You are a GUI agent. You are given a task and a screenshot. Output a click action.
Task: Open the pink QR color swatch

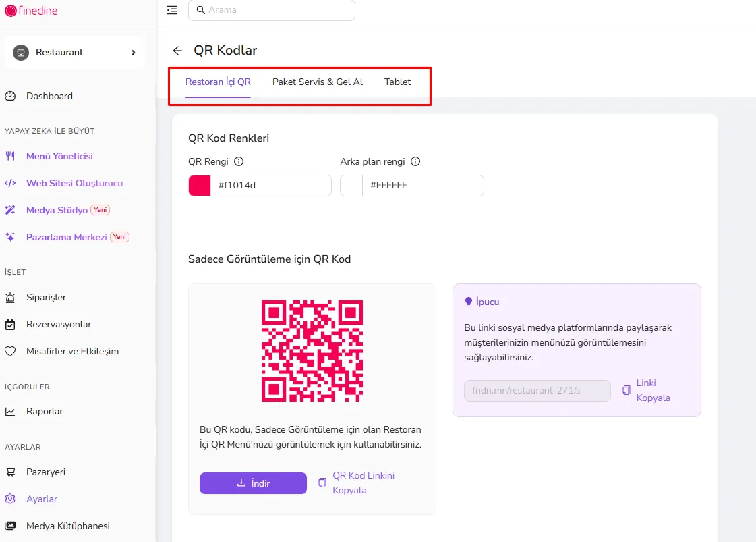point(200,186)
